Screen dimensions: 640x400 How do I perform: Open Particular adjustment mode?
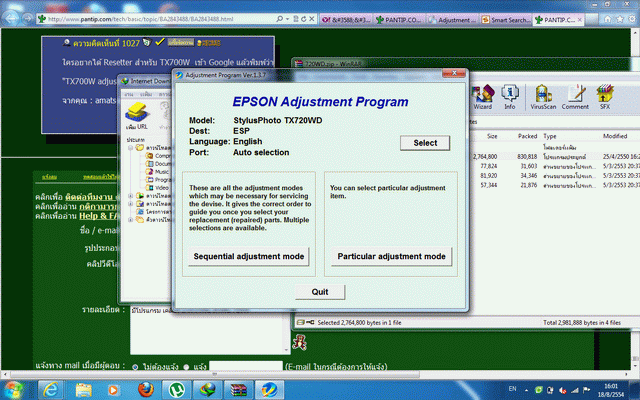click(391, 256)
